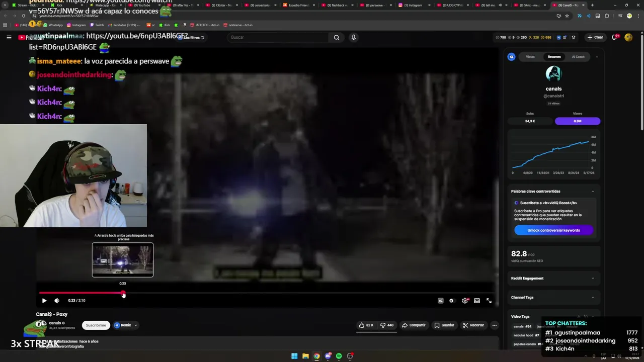The height and width of the screenshot is (362, 644).
Task: Open the account avatar menu
Action: (628, 37)
